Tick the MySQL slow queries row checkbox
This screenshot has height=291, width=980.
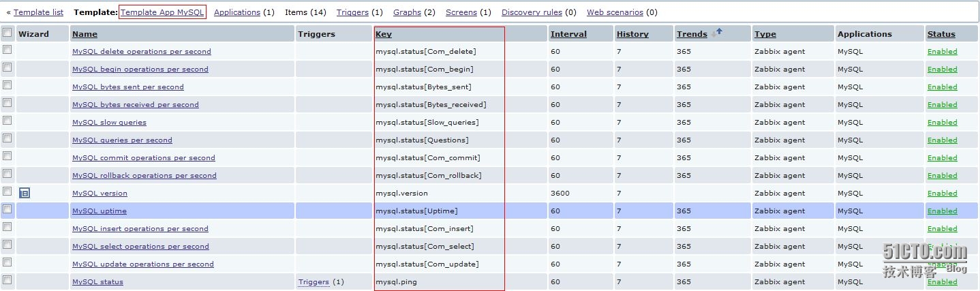point(7,121)
